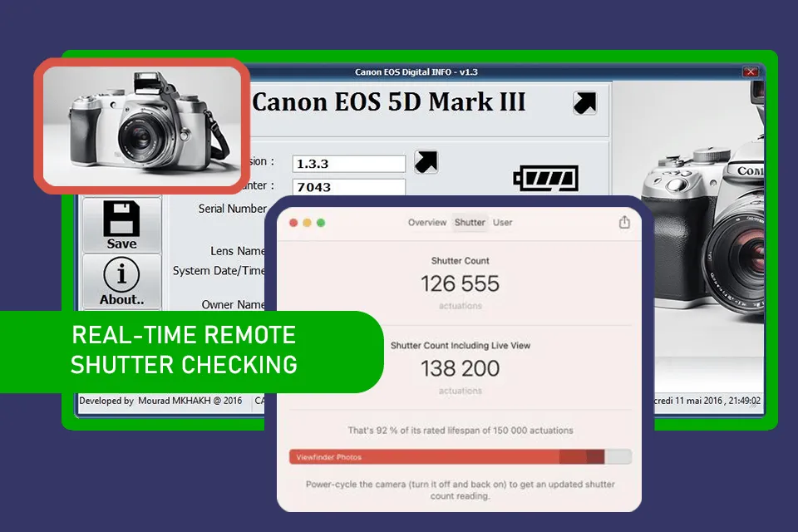Open the About.. info icon
The width and height of the screenshot is (798, 532).
121,279
